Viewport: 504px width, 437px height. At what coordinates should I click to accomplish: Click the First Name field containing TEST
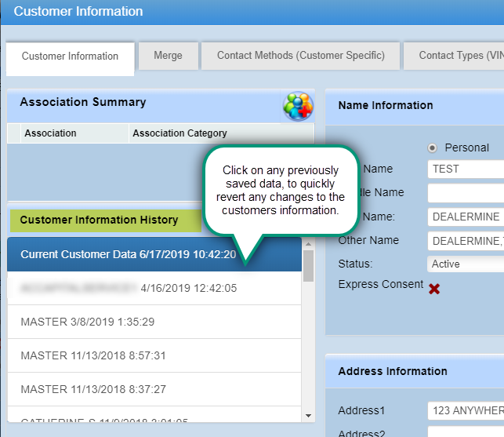point(466,169)
